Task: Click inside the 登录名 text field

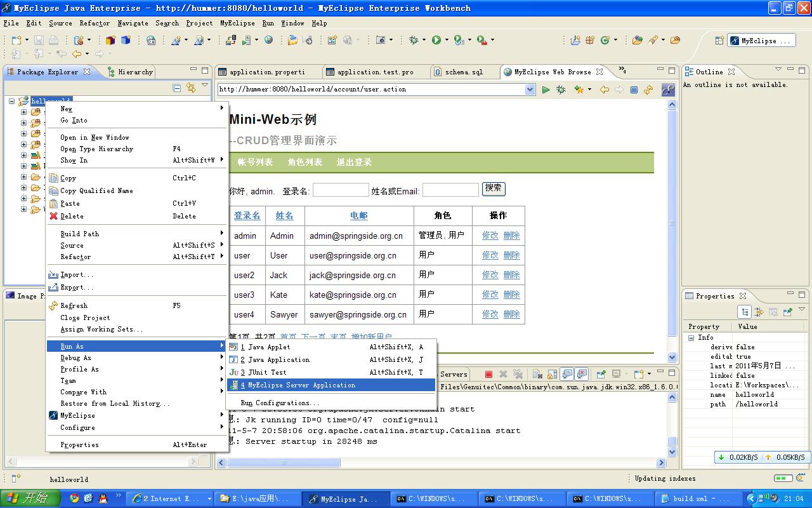Action: (x=341, y=189)
